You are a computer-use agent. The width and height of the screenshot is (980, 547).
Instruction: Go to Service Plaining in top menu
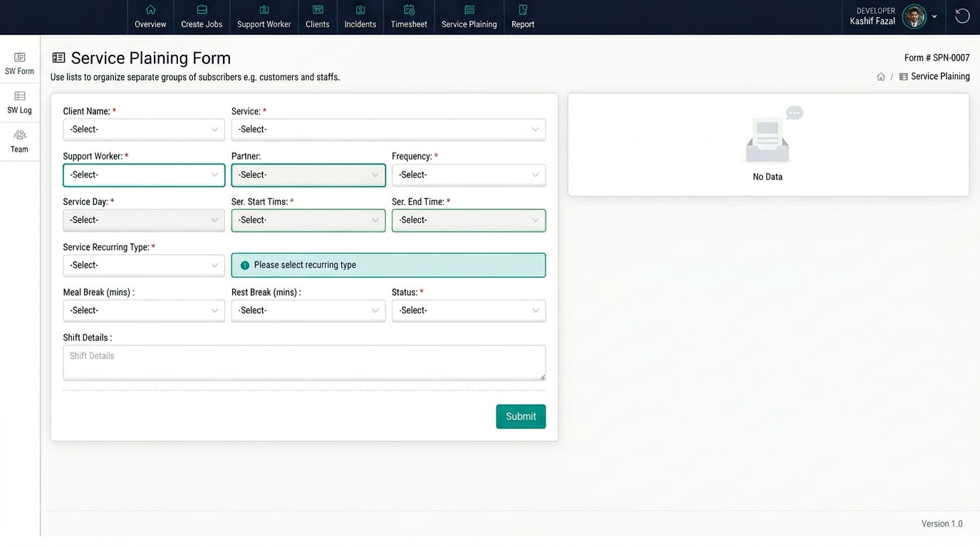[x=469, y=17]
